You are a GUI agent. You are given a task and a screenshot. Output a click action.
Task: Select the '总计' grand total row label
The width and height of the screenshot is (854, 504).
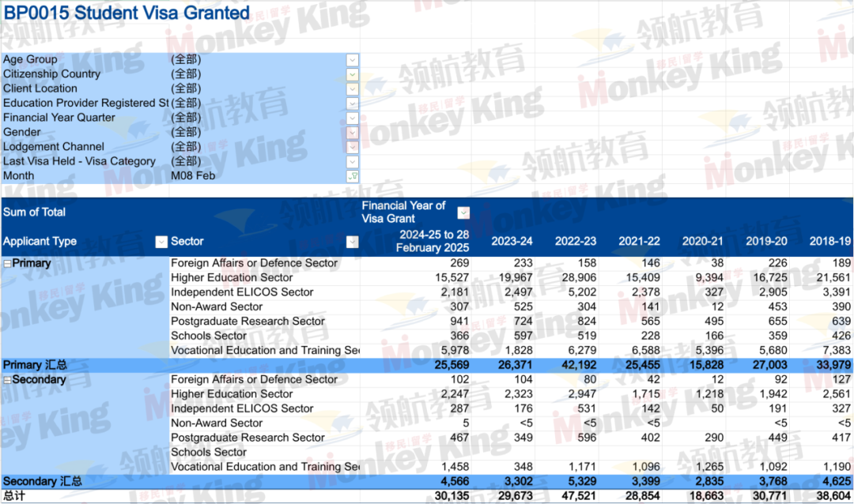coord(13,496)
